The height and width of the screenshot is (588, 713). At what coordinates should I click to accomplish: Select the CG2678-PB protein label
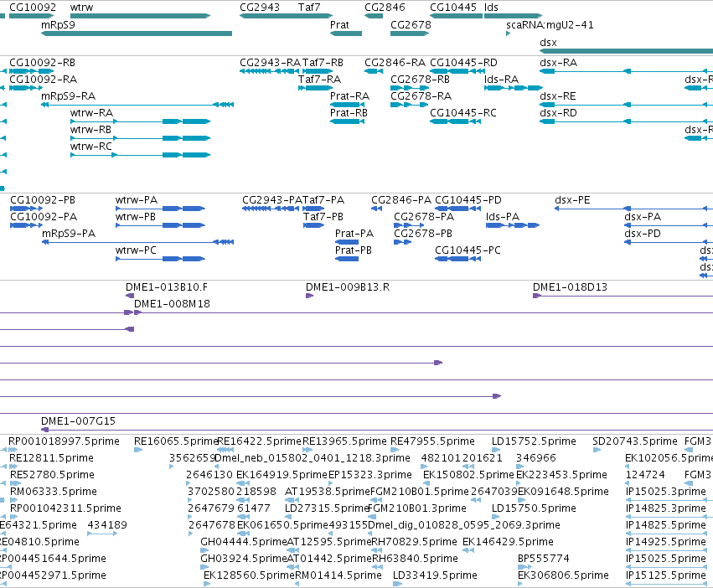point(423,234)
